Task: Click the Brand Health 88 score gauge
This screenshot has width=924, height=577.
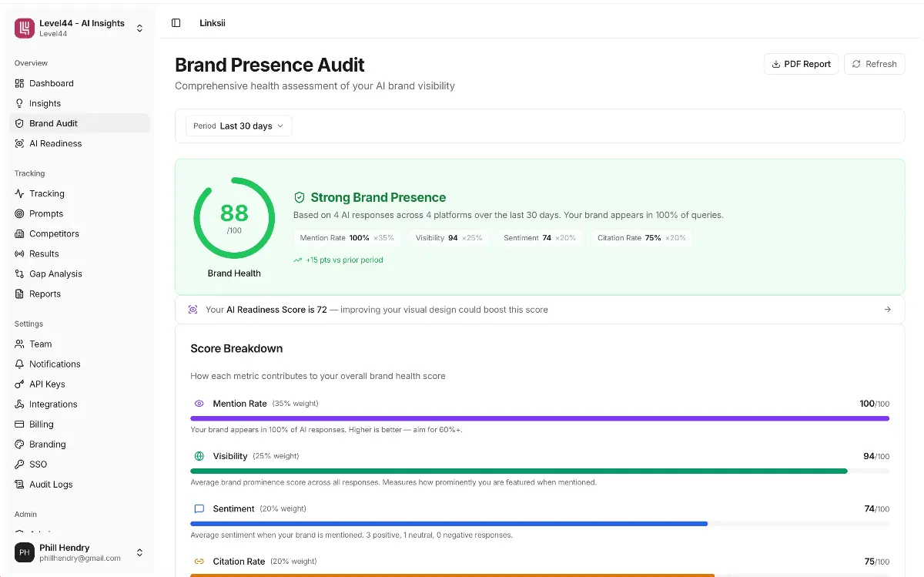Action: point(234,218)
